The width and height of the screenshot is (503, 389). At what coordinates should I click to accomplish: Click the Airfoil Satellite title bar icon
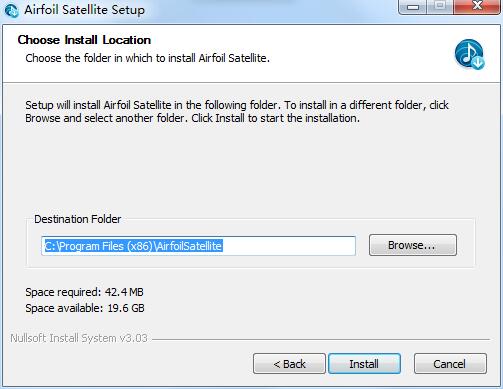12,10
